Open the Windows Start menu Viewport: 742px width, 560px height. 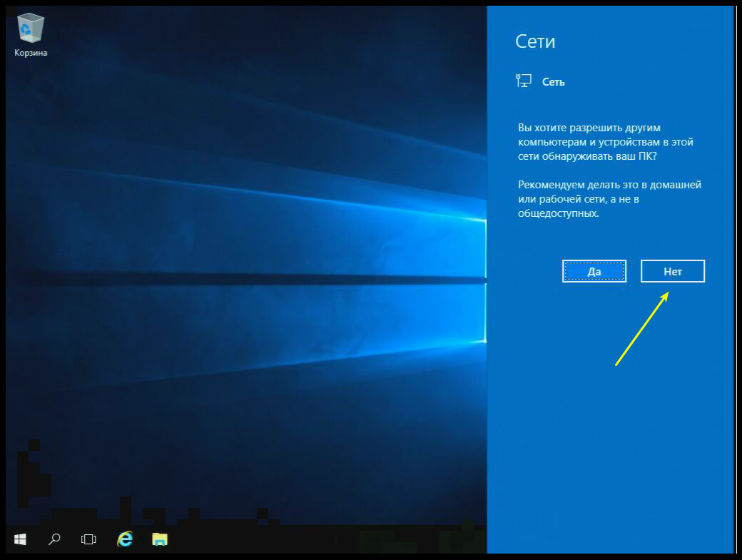click(x=20, y=539)
